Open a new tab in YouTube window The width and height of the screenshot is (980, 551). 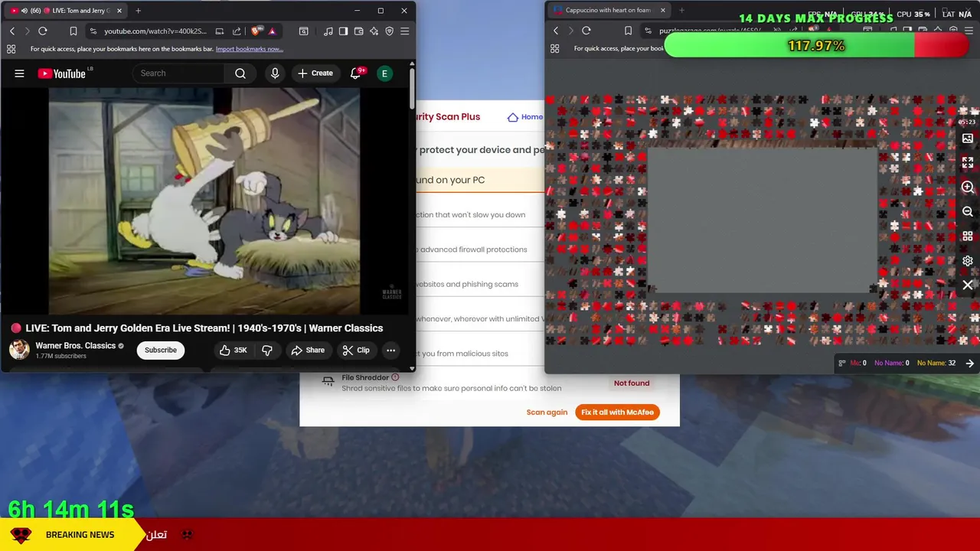pos(139,11)
